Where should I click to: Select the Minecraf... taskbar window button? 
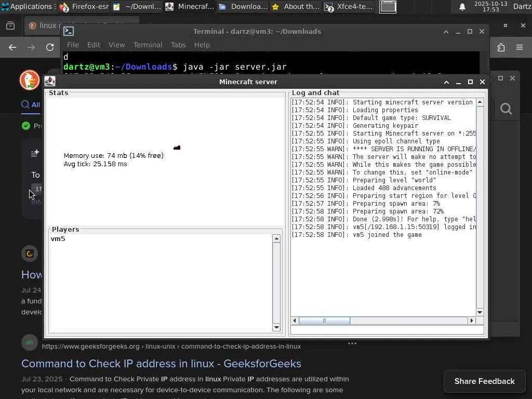point(190,6)
